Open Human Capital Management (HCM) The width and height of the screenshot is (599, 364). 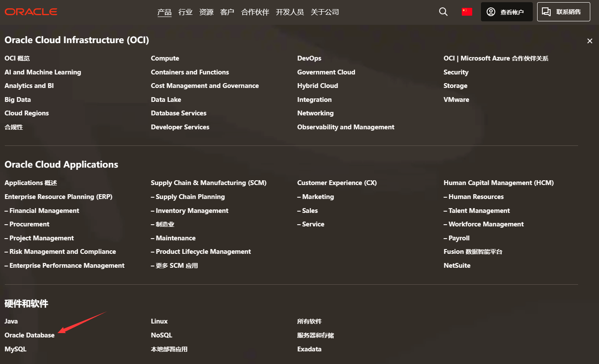pyautogui.click(x=499, y=183)
